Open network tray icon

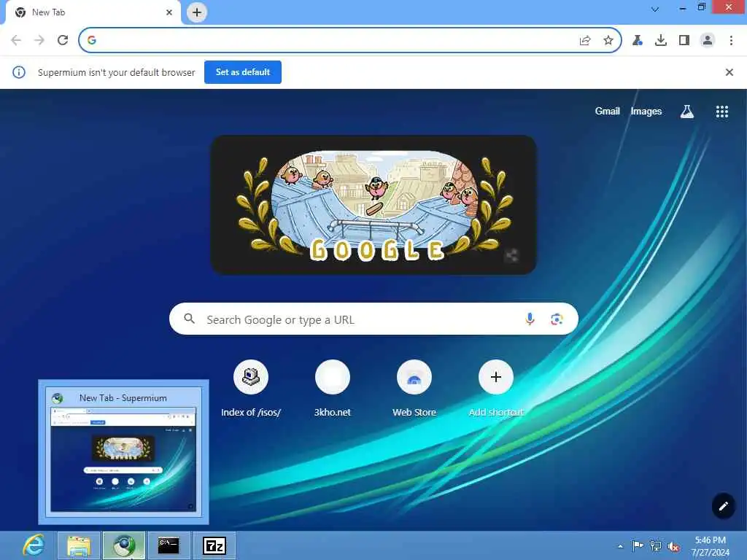(x=656, y=546)
